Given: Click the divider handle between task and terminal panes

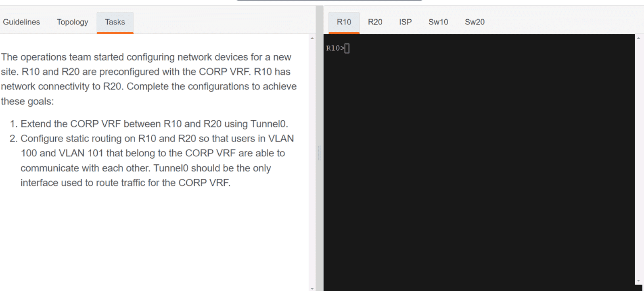Looking at the screenshot, I should [319, 153].
